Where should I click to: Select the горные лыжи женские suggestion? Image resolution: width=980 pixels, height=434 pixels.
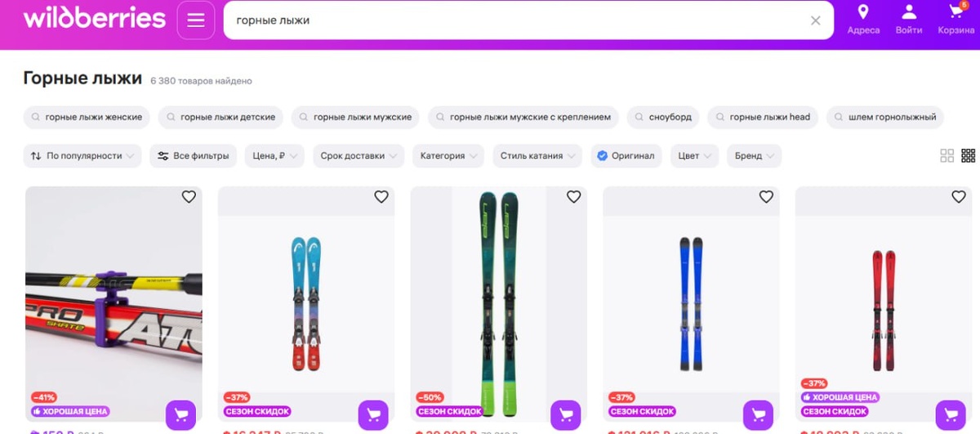click(x=87, y=117)
